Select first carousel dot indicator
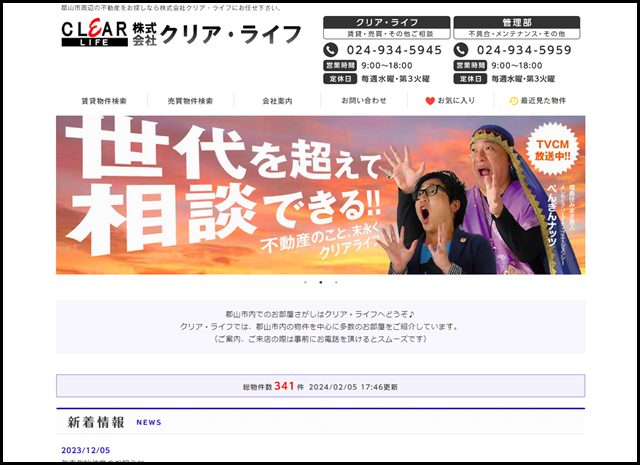 point(305,282)
